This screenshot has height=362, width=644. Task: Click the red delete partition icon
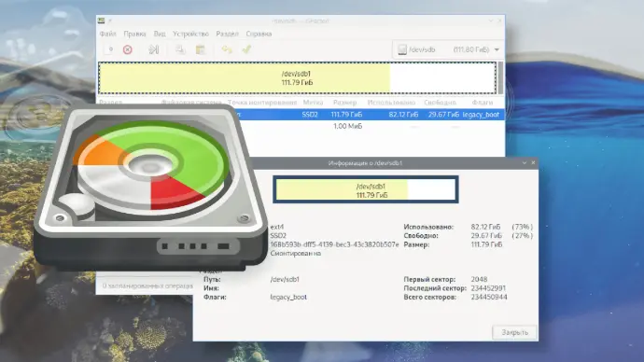[128, 49]
